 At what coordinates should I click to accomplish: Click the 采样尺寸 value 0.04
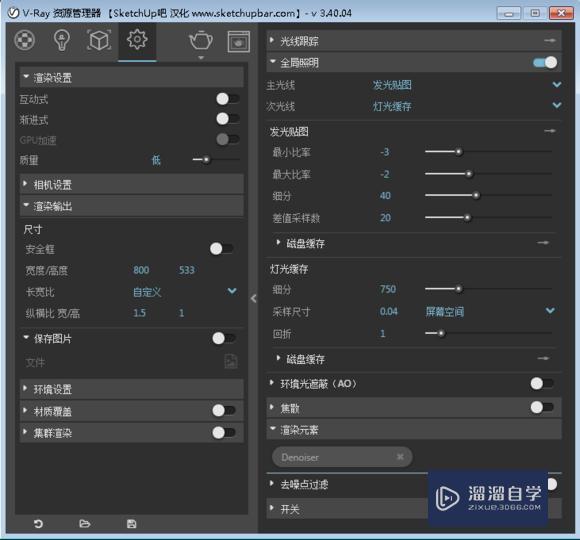388,311
